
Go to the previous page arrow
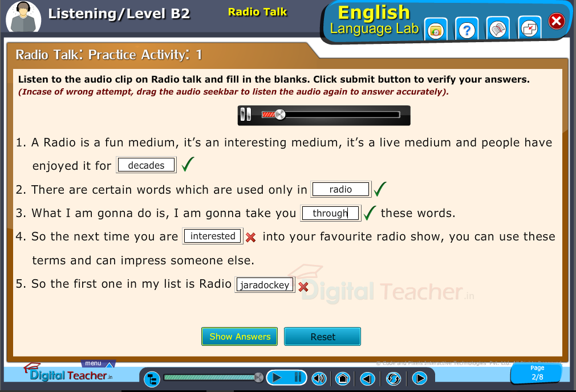pyautogui.click(x=368, y=378)
